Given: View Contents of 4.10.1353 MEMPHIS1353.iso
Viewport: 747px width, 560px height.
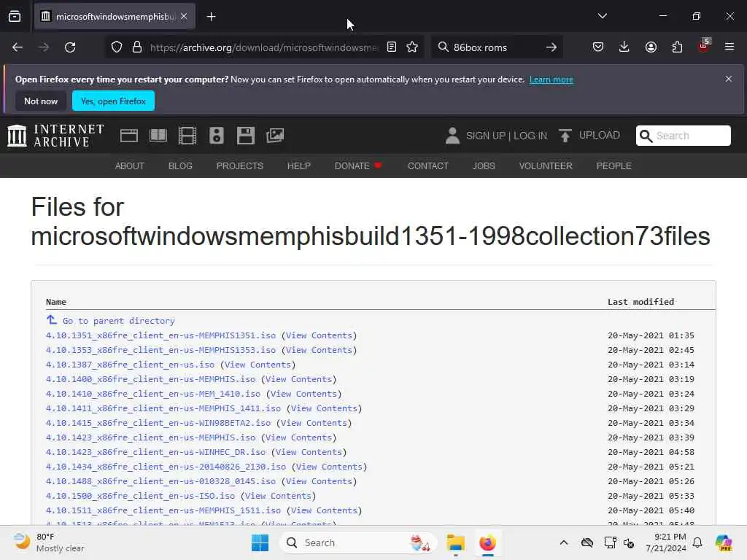Looking at the screenshot, I should tap(320, 350).
